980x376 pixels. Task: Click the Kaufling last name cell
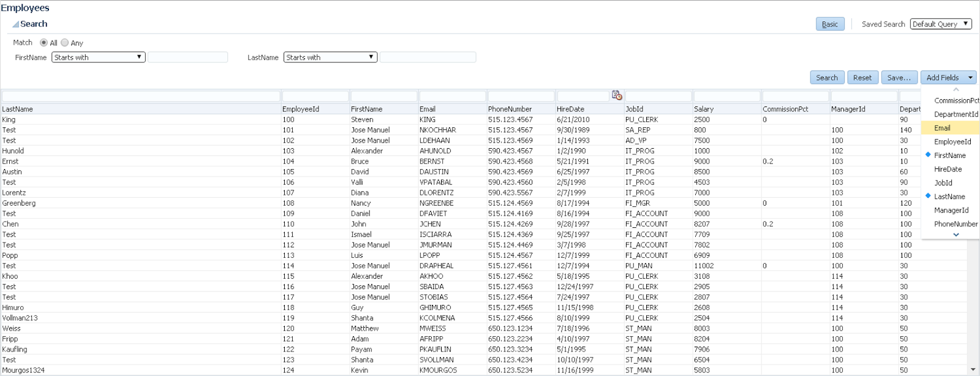pos(141,349)
